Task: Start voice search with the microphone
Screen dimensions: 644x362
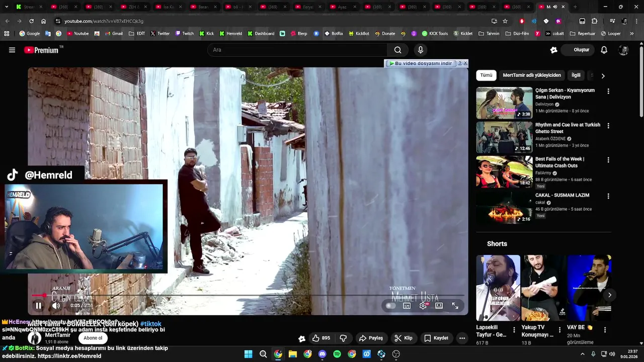Action: point(421,50)
